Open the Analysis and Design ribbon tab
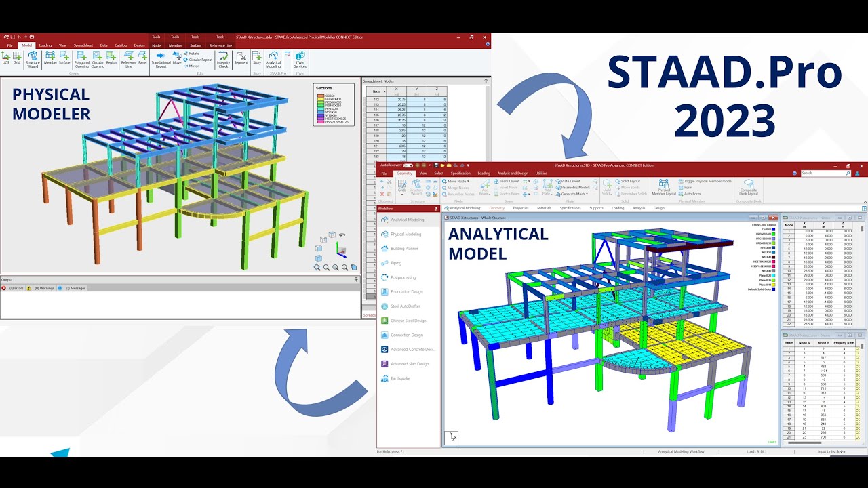Viewport: 868px width, 488px height. pos(513,173)
